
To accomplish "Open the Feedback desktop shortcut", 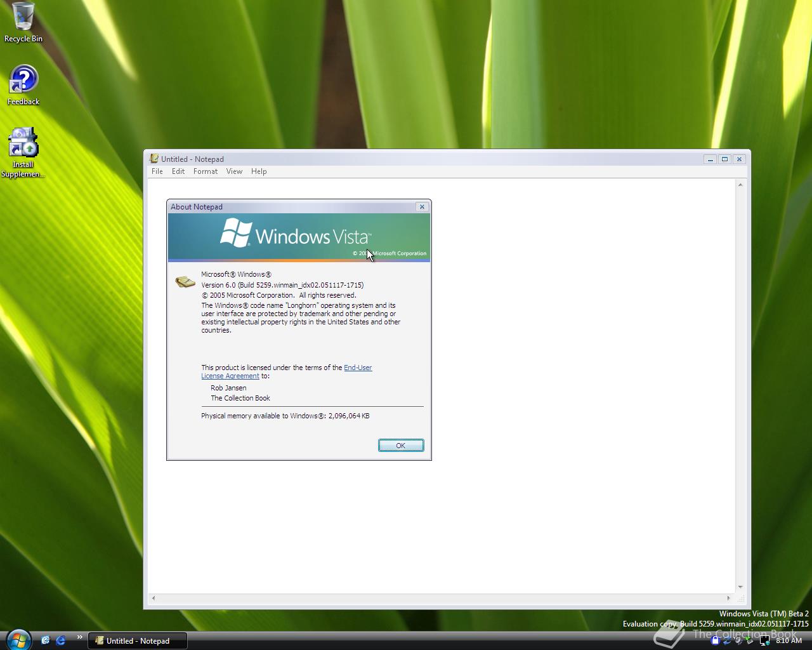I will [23, 85].
